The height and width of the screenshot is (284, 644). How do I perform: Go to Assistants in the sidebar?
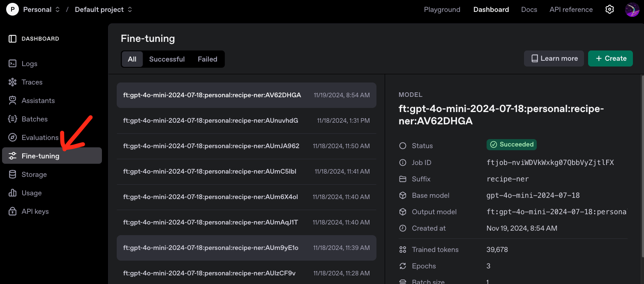click(x=52, y=101)
